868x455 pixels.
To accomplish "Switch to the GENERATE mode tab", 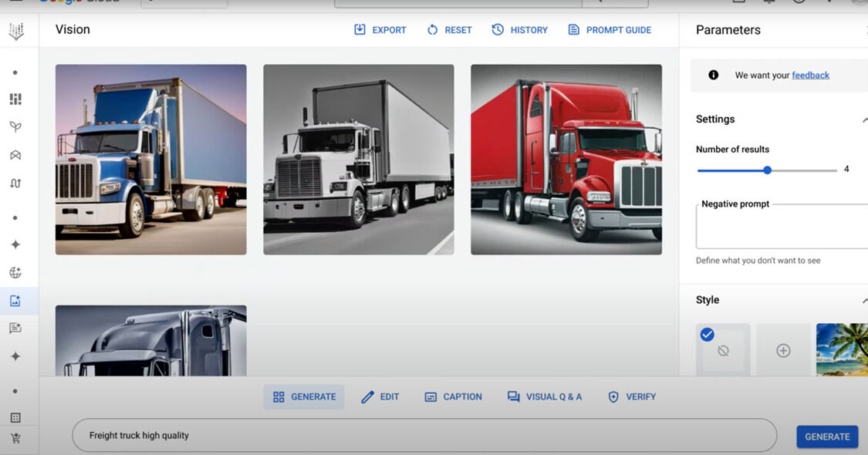I will pos(304,397).
